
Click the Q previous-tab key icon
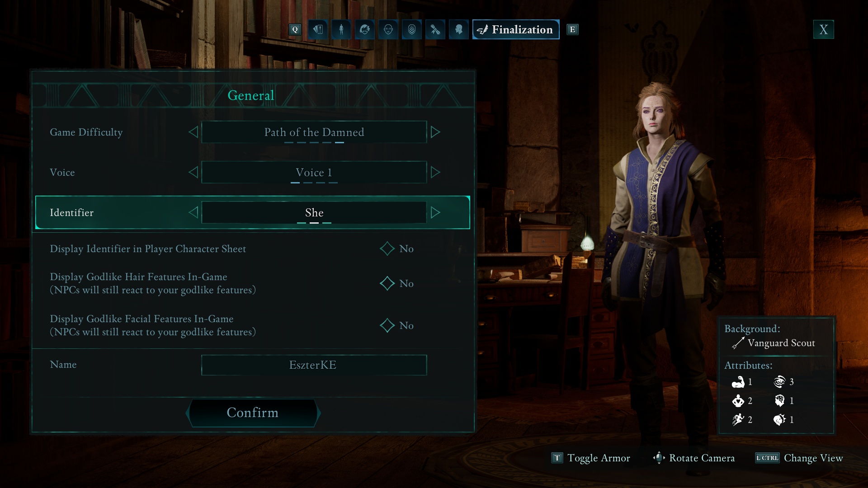coord(295,29)
